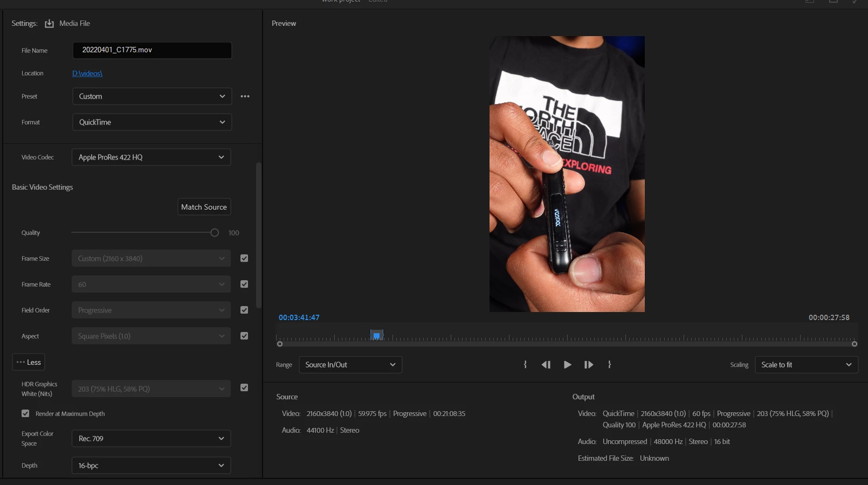Disable Render at Maximum Depth checkbox

(25, 413)
